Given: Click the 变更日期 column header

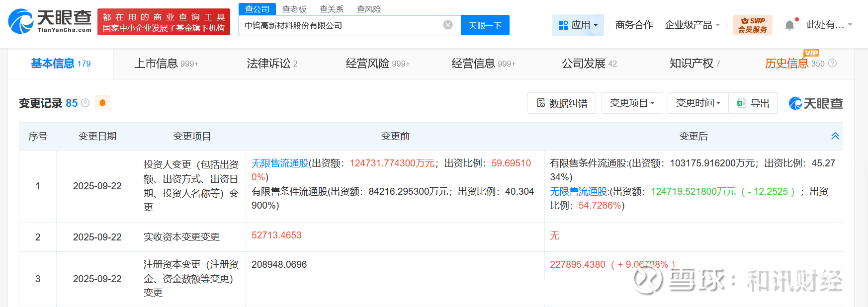Looking at the screenshot, I should point(97,136).
